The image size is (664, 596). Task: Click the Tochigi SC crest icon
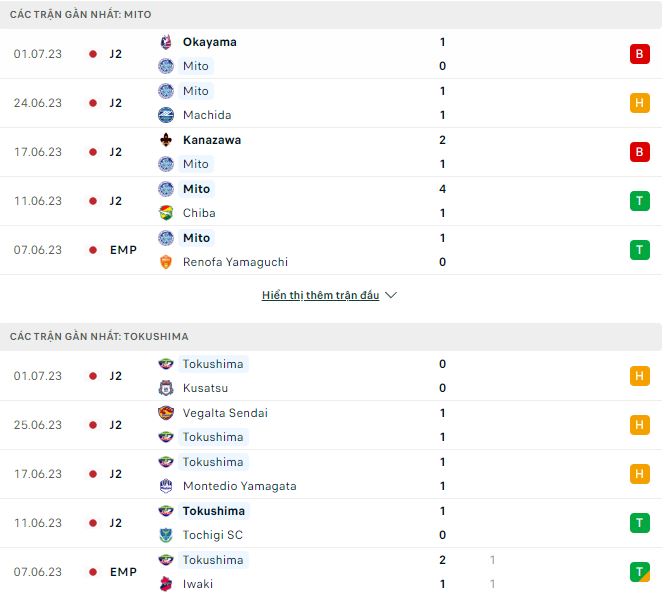coord(166,535)
